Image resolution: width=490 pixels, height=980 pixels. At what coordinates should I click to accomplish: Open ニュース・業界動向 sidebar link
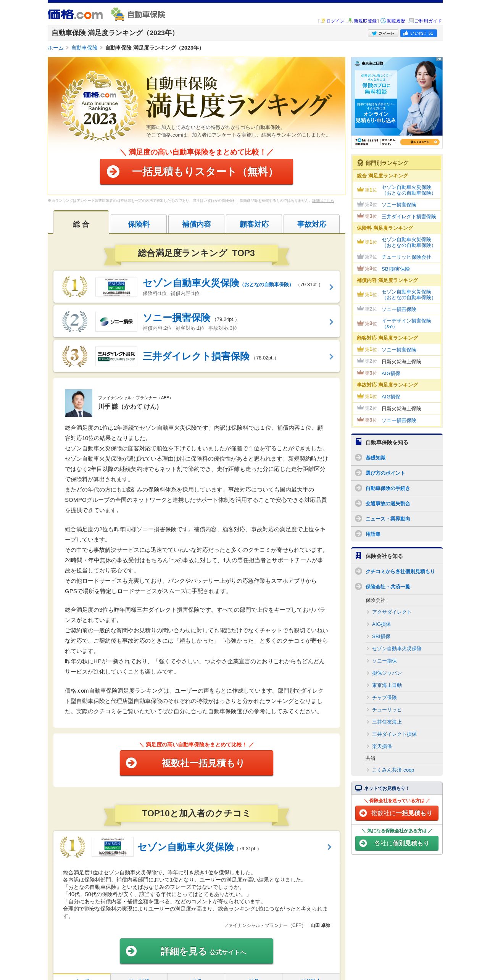click(x=388, y=519)
